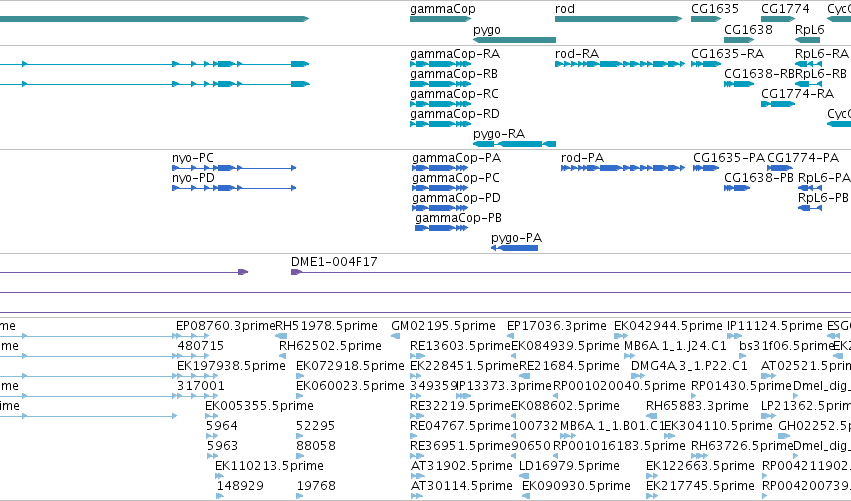
Task: Click the RpL6-PB label
Action: [x=823, y=198]
